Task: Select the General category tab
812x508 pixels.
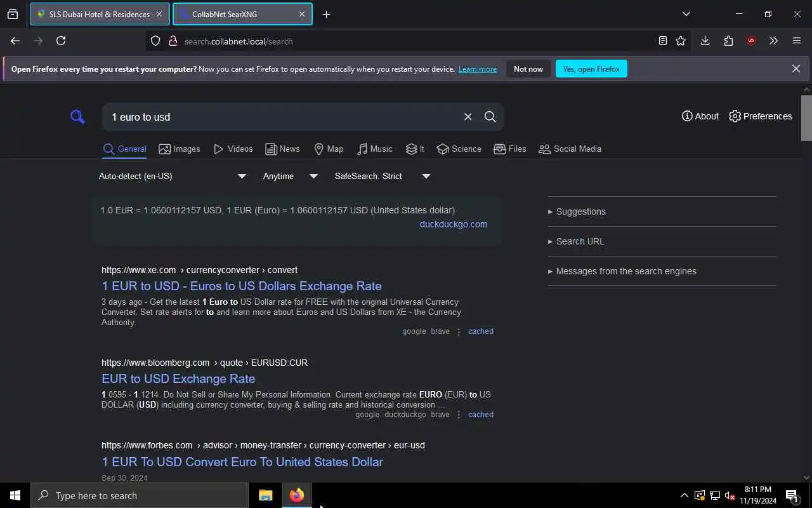Action: point(125,149)
